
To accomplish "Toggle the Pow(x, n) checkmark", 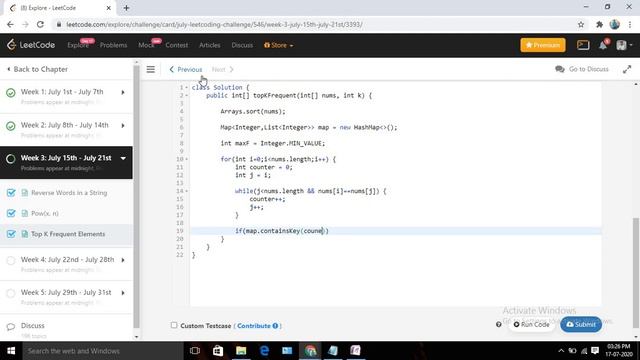I will click(11, 213).
